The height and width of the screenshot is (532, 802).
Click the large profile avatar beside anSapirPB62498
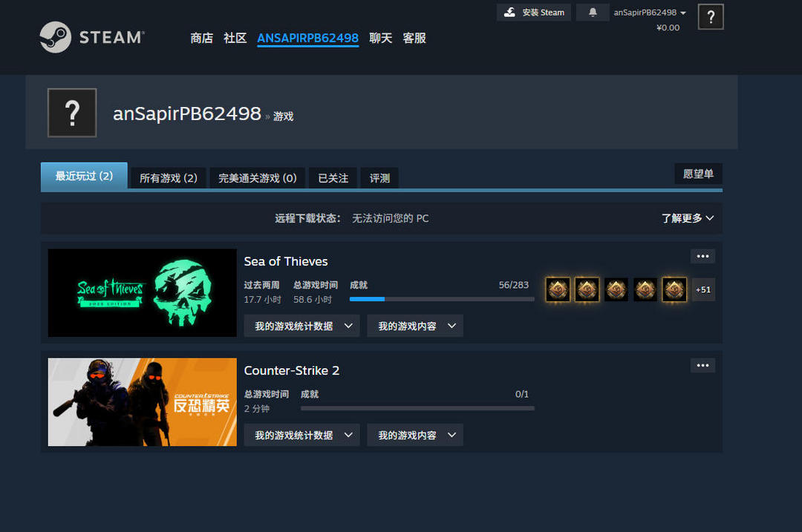coord(72,113)
